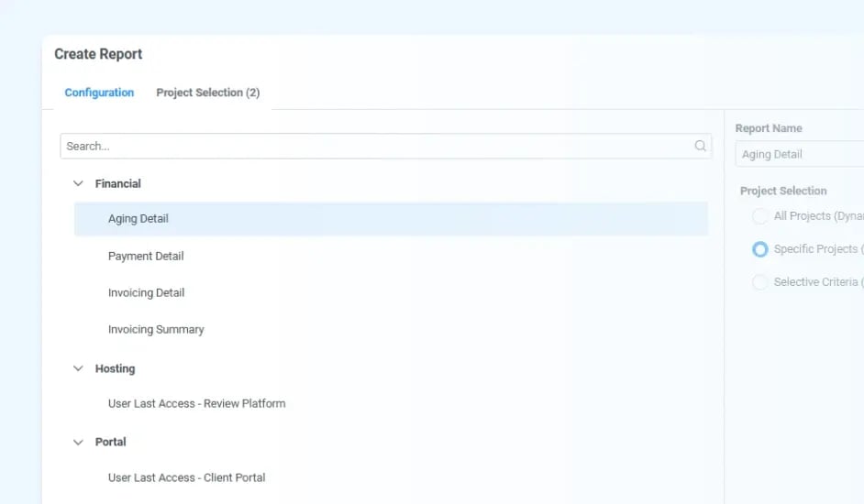Select User Last Access - Review Platform
This screenshot has height=504, width=864.
pyautogui.click(x=196, y=403)
